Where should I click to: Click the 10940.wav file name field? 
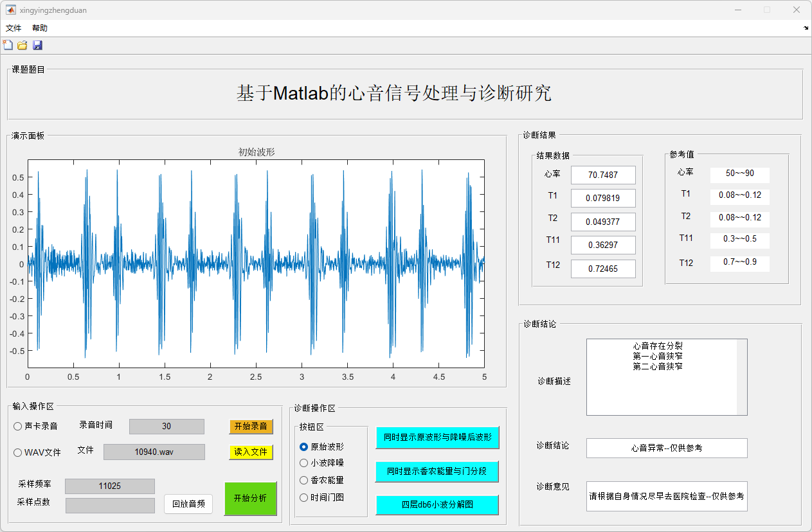pos(154,452)
